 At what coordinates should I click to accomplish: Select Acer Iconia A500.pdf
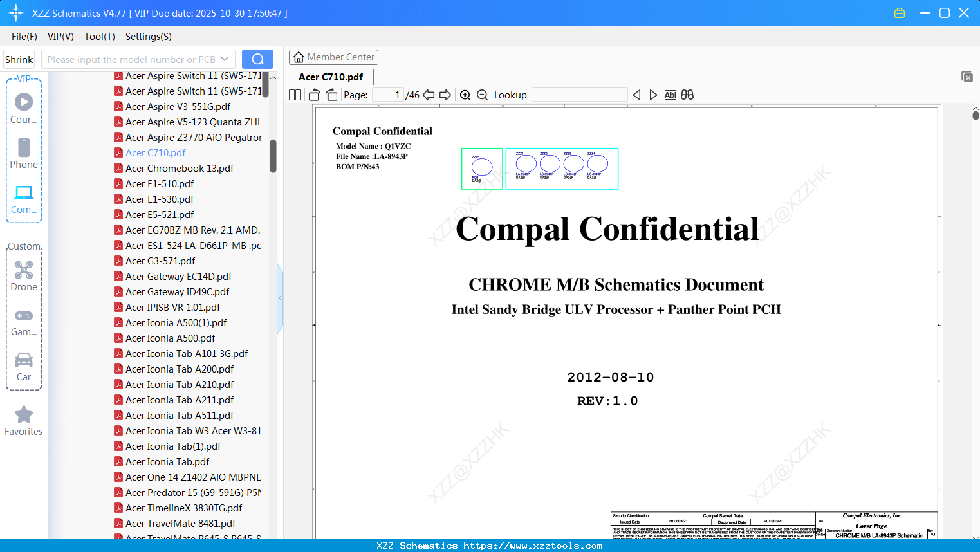[171, 338]
